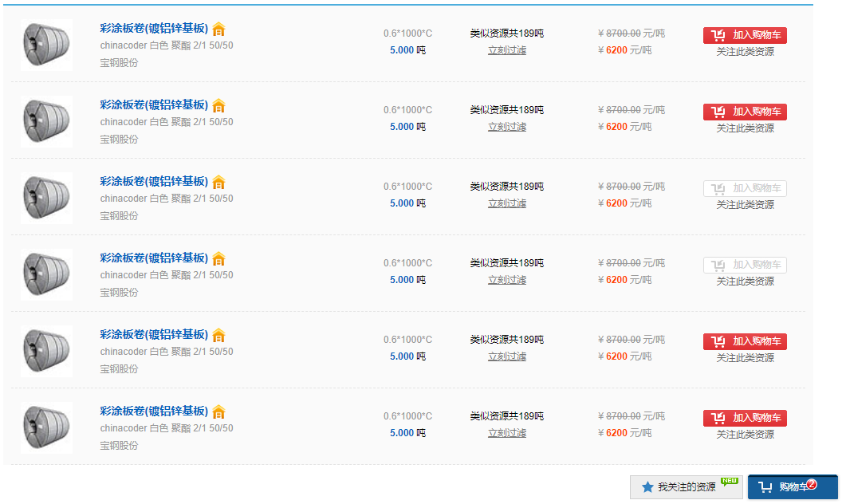Click house icon in fourth product row
This screenshot has height=504, width=842.
218,258
